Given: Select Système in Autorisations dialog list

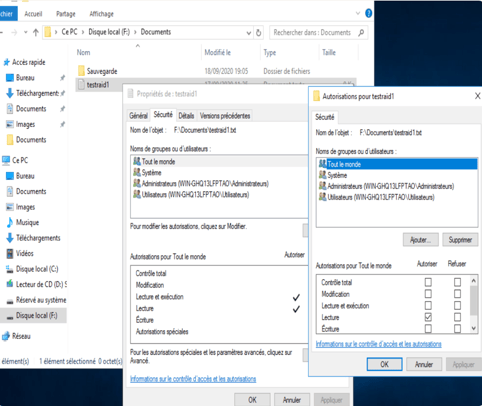Looking at the screenshot, I should pos(397,175).
